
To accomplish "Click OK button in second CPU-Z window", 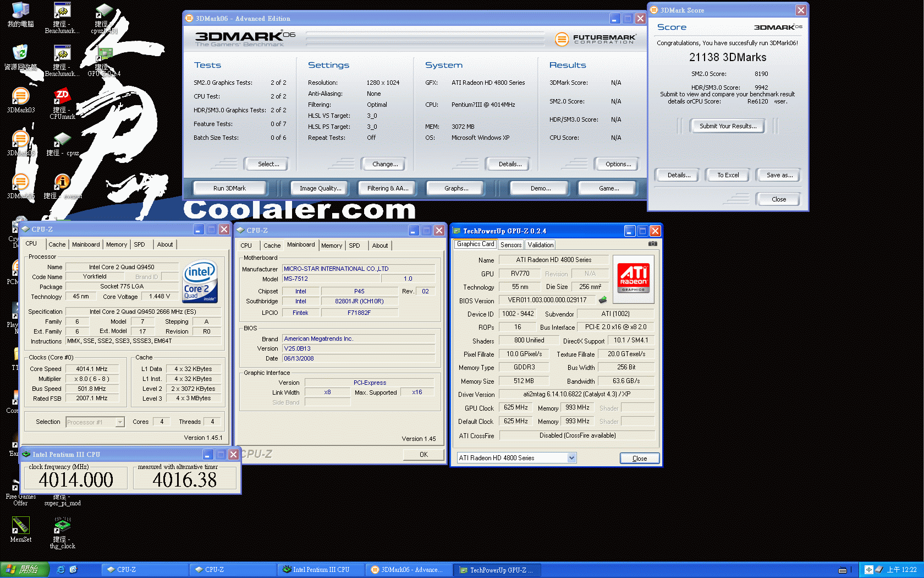I will click(x=424, y=455).
